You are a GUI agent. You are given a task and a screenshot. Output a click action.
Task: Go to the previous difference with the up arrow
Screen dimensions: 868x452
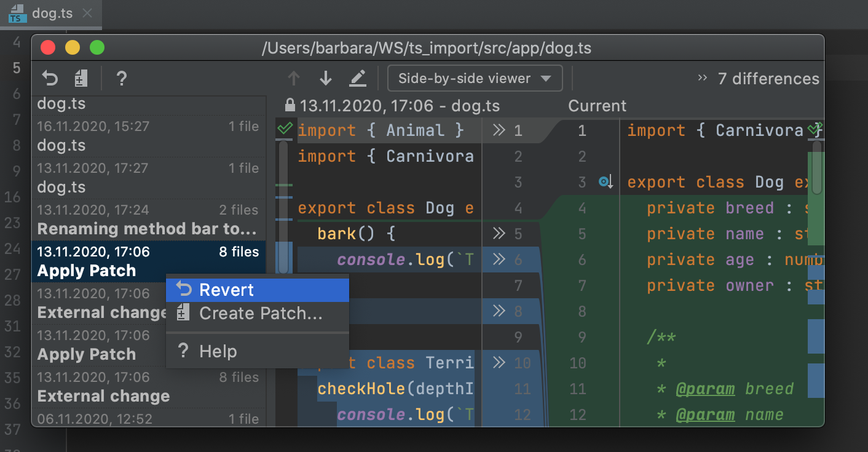[294, 79]
